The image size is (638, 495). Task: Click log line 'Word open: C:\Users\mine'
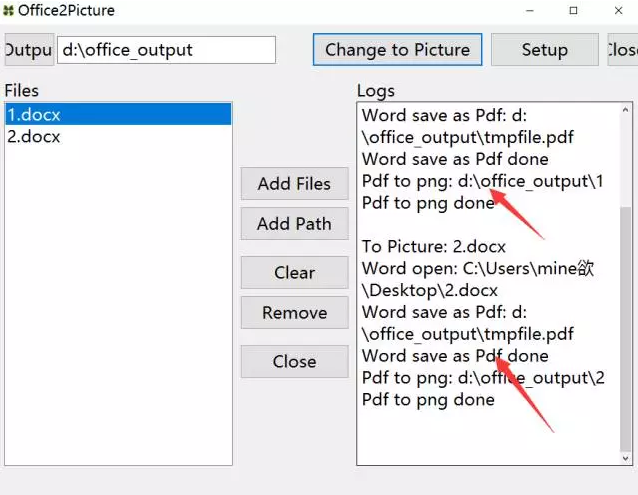pos(478,268)
